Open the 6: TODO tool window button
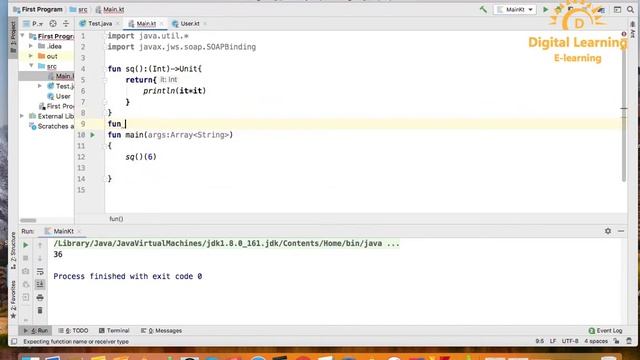This screenshot has width=640, height=360. click(x=73, y=331)
